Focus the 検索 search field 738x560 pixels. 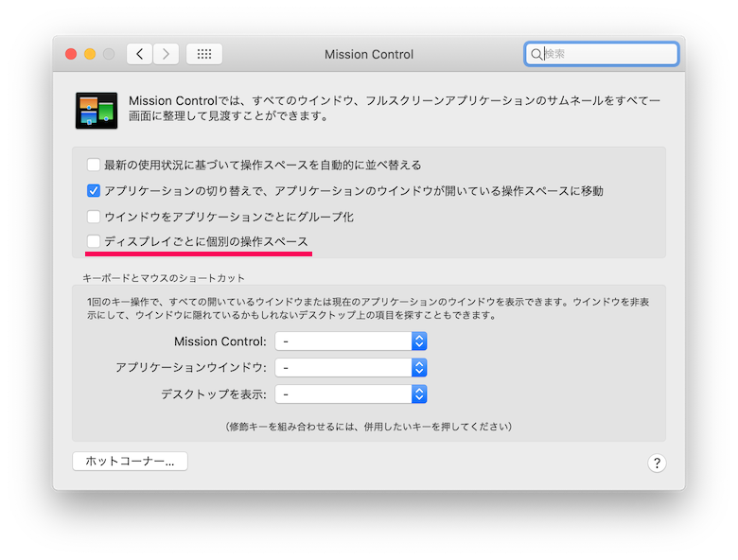click(601, 54)
